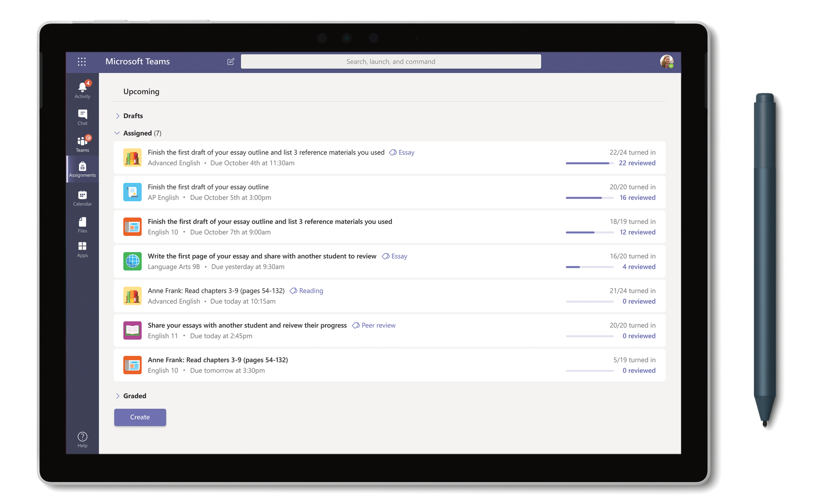Open Calendar from the sidebar
This screenshot has width=816, height=504.
pos(82,198)
